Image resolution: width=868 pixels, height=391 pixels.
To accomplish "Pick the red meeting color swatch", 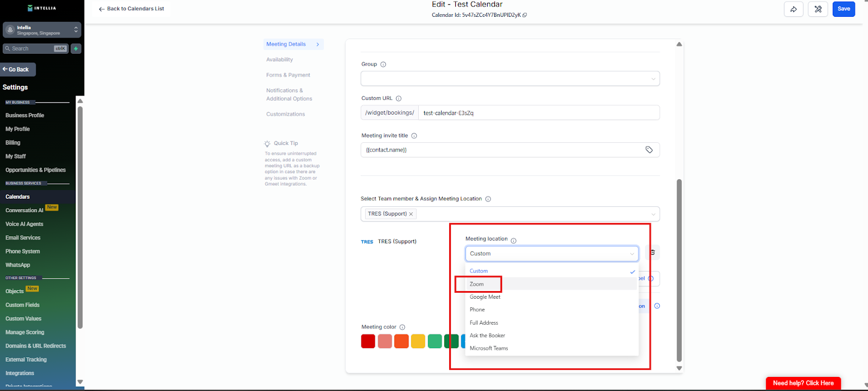I will pos(368,341).
